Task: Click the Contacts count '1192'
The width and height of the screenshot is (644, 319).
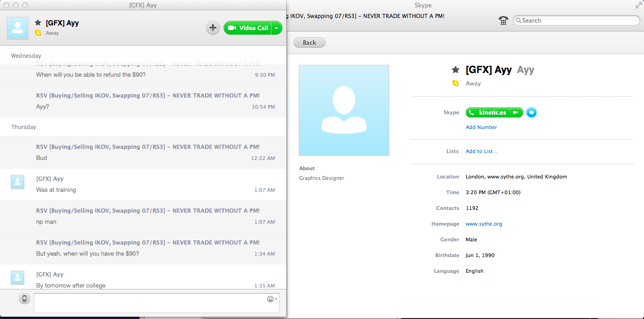Action: [x=472, y=208]
